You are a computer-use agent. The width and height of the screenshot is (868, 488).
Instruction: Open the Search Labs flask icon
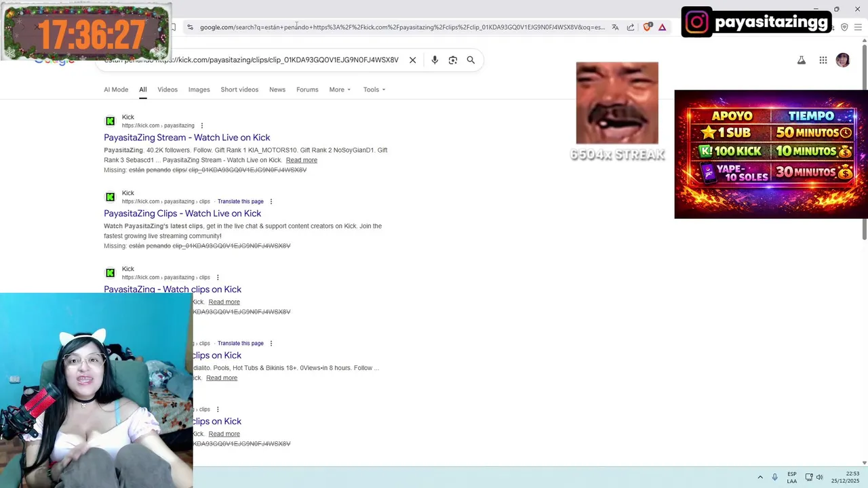click(802, 60)
